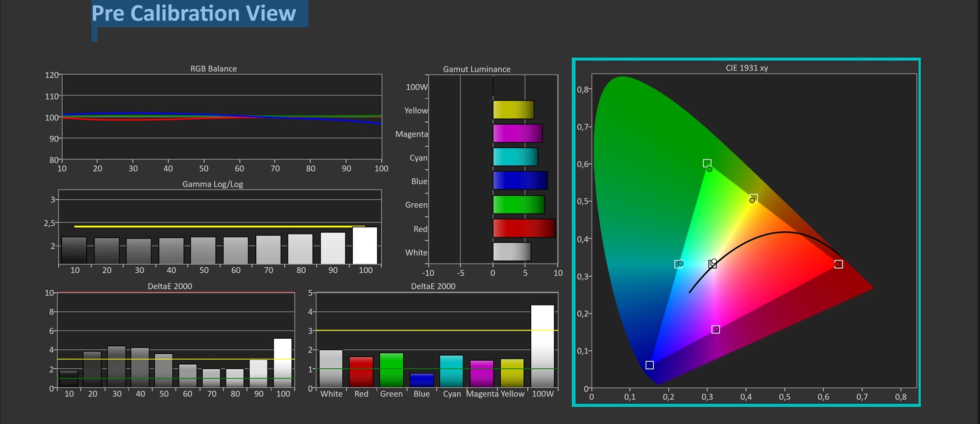
Task: Select the RGB Balance chart title
Action: 213,68
